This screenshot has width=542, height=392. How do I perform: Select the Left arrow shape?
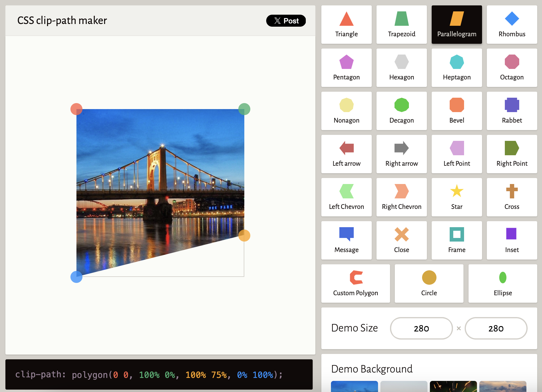346,154
